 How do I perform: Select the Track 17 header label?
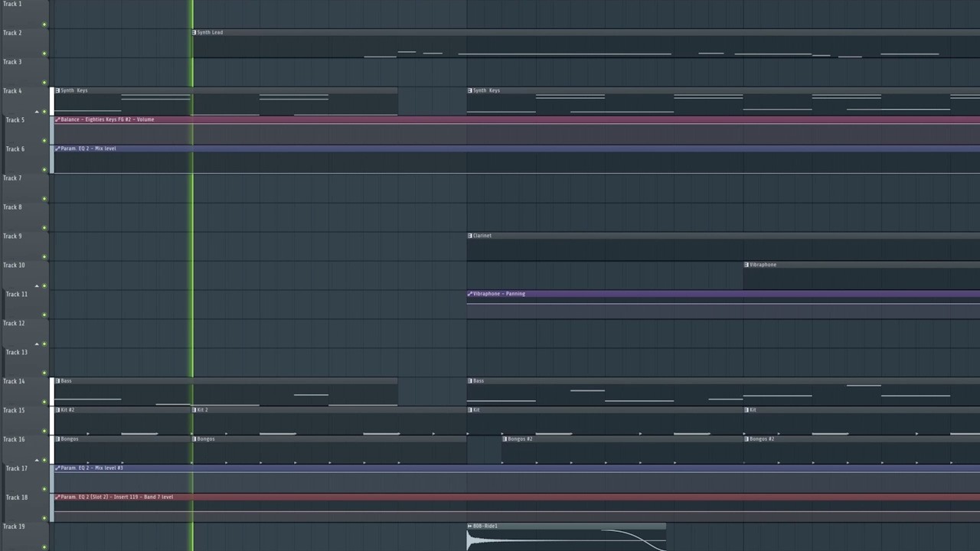point(17,469)
